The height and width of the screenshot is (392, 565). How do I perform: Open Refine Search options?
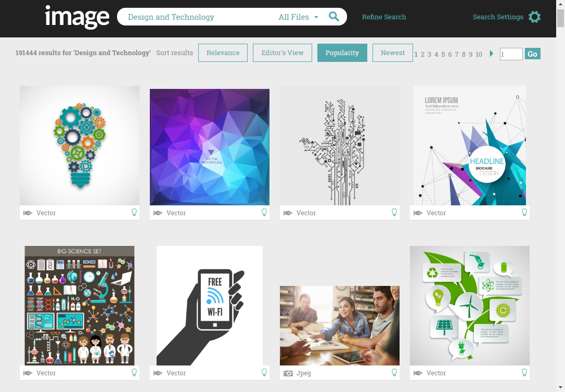(384, 17)
